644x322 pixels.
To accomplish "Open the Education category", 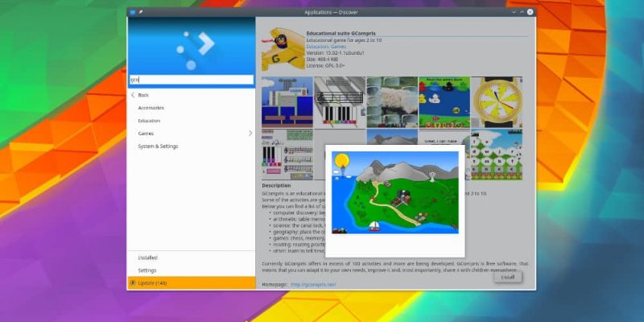I will pos(192,121).
